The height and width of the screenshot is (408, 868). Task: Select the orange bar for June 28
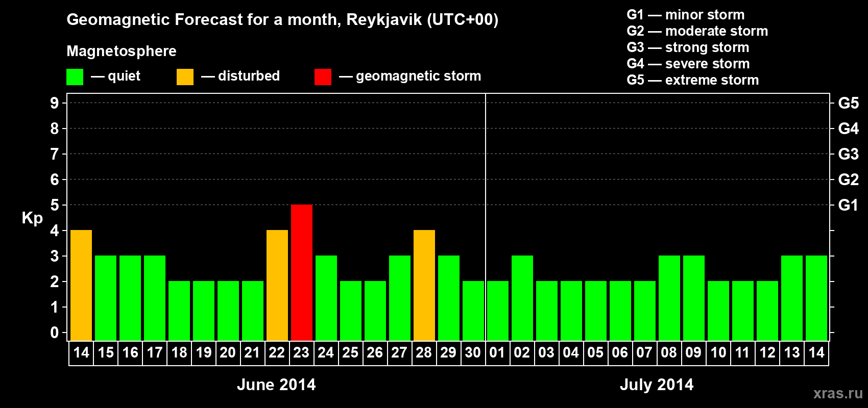point(424,286)
